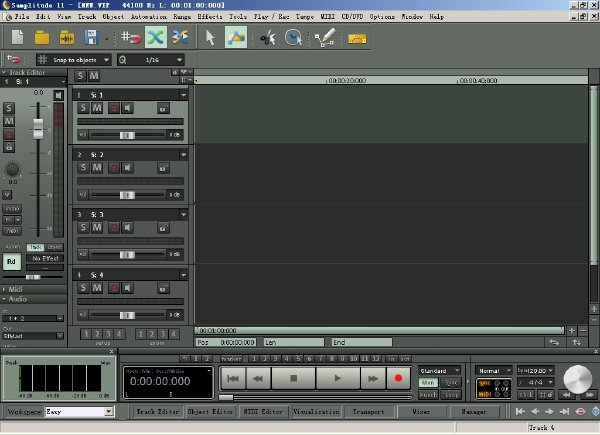
Task: Select the arrow pointer mouse mode
Action: (210, 37)
